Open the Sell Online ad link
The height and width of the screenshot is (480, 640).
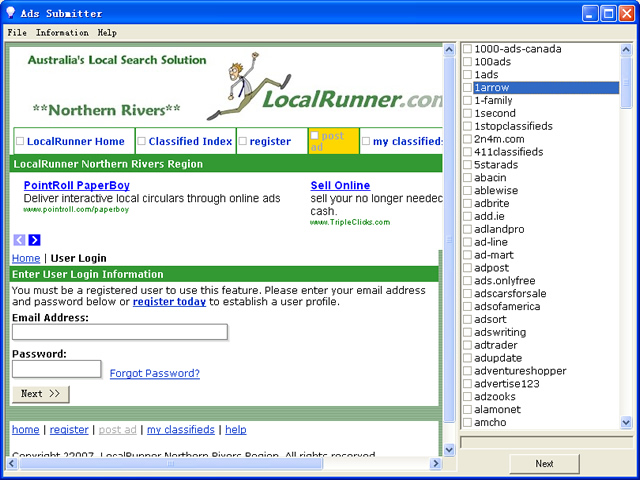[x=340, y=185]
